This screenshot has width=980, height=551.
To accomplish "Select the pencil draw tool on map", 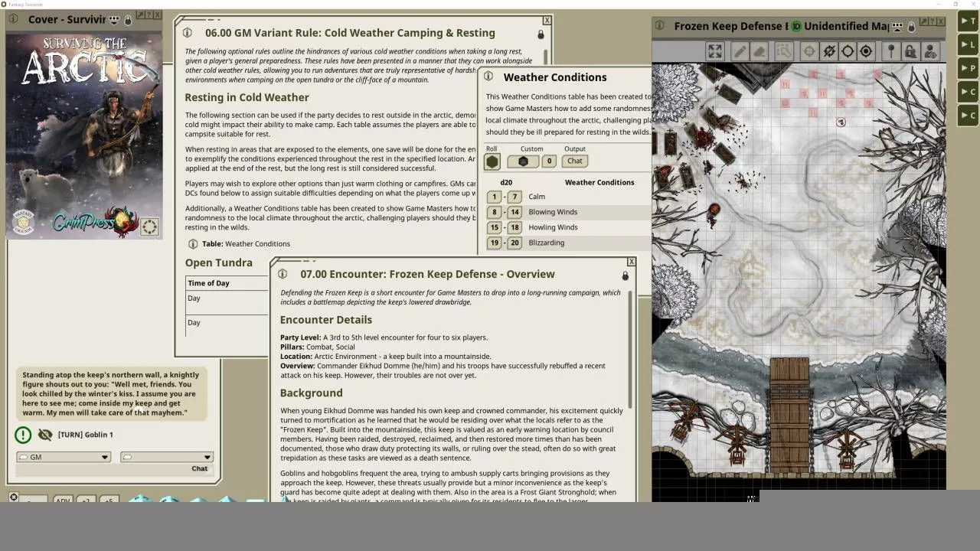I will (739, 51).
